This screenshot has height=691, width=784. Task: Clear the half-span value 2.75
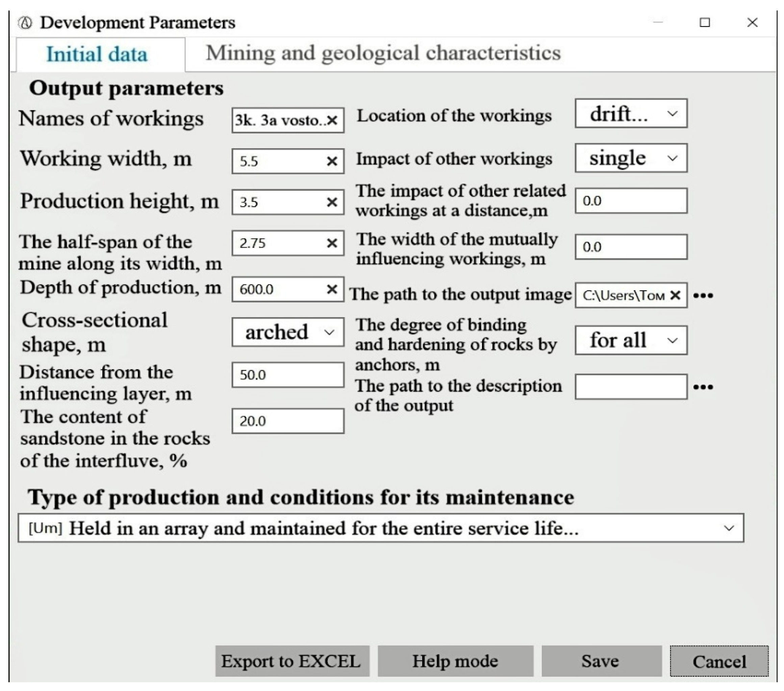pos(332,243)
